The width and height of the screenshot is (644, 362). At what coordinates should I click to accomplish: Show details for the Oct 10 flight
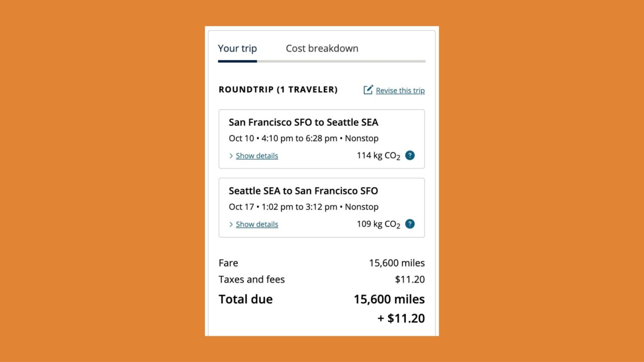click(257, 156)
